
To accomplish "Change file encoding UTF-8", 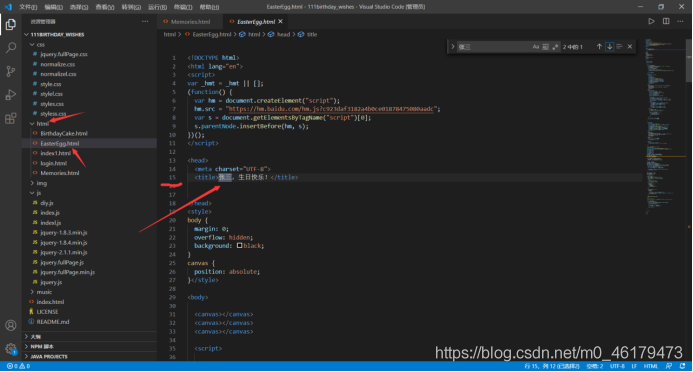I will (x=617, y=366).
